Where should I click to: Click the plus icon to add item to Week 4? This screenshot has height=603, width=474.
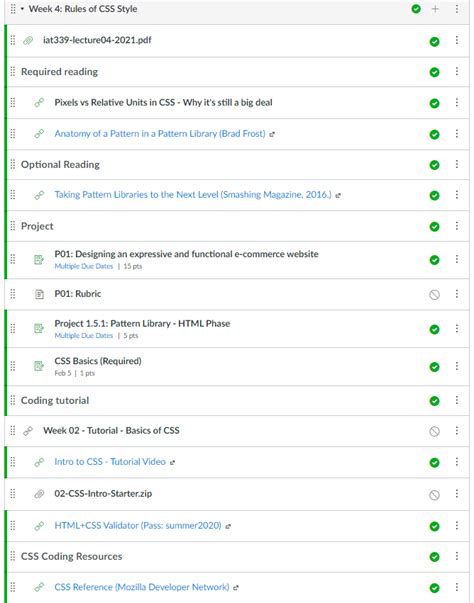(x=435, y=9)
